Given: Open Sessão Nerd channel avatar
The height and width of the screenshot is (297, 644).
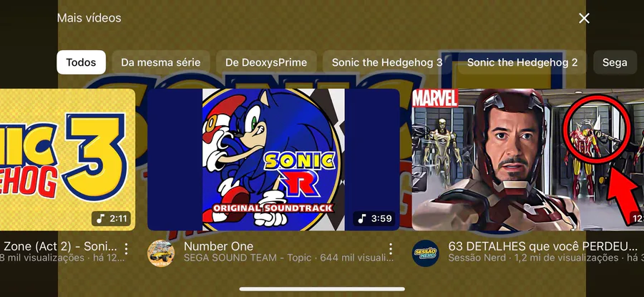Looking at the screenshot, I should tap(426, 253).
